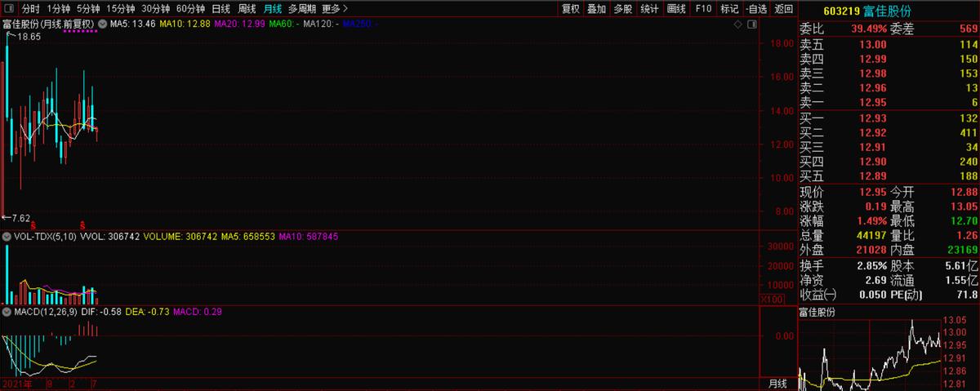980x391 pixels.
Task: Click the 买一 price 12.93
Action: click(x=872, y=119)
